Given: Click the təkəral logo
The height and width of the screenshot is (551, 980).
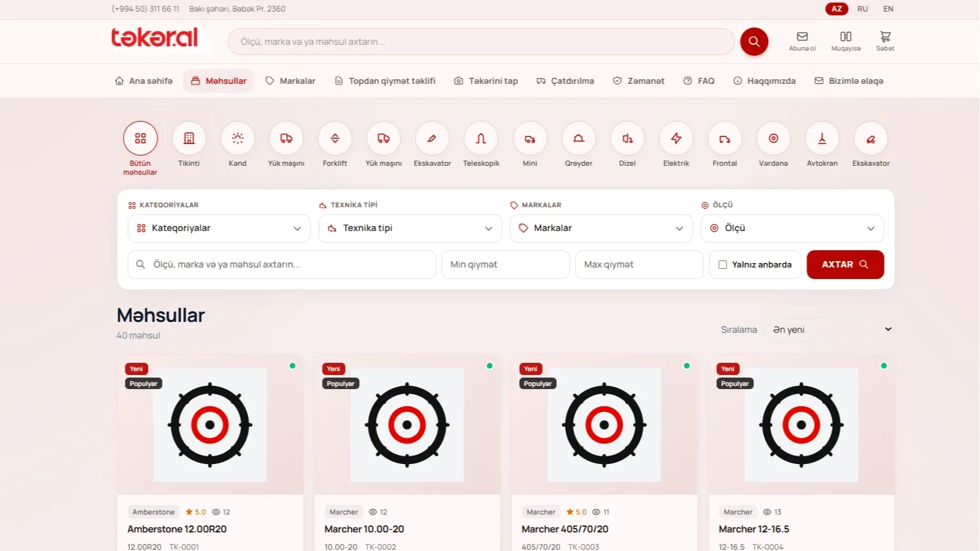Looking at the screenshot, I should [155, 38].
